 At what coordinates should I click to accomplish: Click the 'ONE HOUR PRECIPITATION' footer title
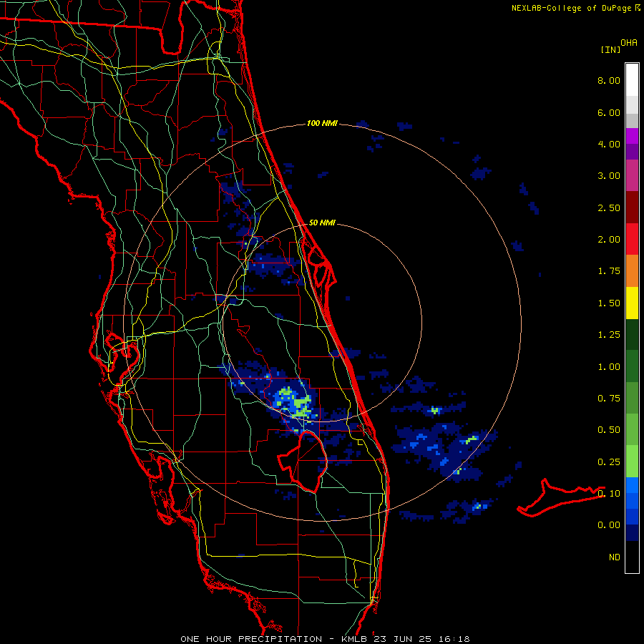click(x=251, y=639)
